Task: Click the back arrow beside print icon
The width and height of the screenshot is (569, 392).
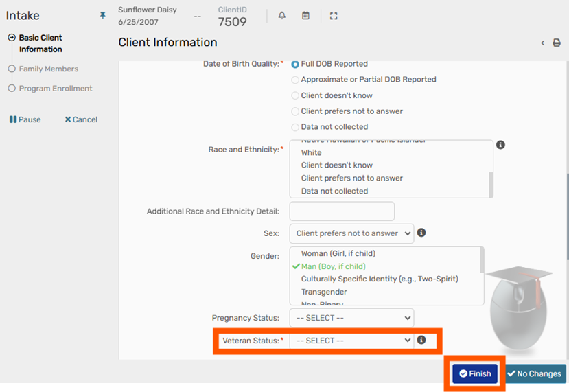Action: point(542,43)
